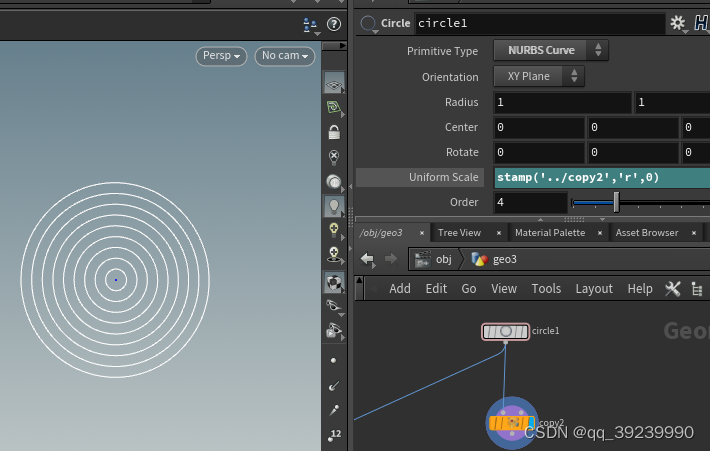This screenshot has height=451, width=710.
Task: Switch to the Material Palette tab
Action: [550, 233]
